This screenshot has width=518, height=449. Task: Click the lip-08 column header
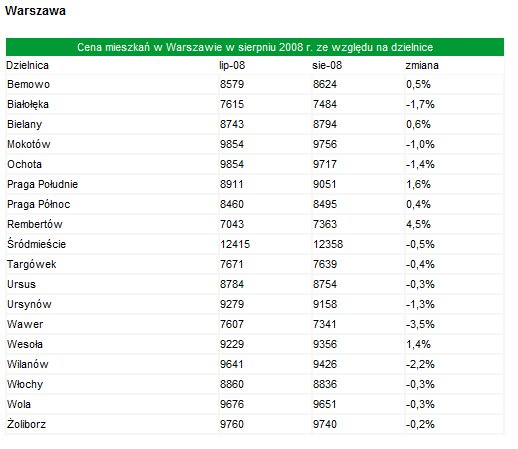[232, 65]
